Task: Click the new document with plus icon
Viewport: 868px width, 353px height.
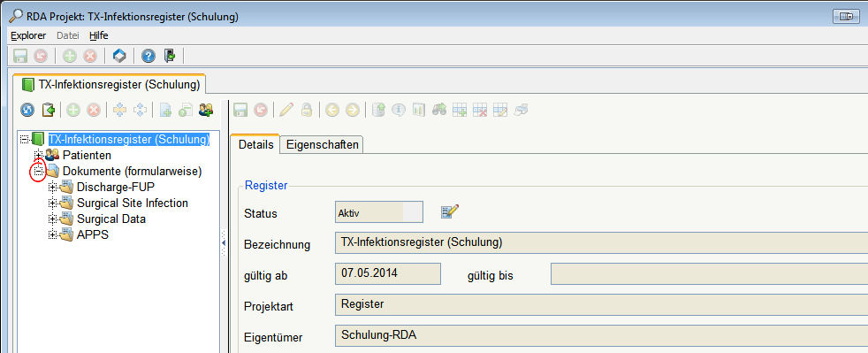Action: tap(165, 111)
